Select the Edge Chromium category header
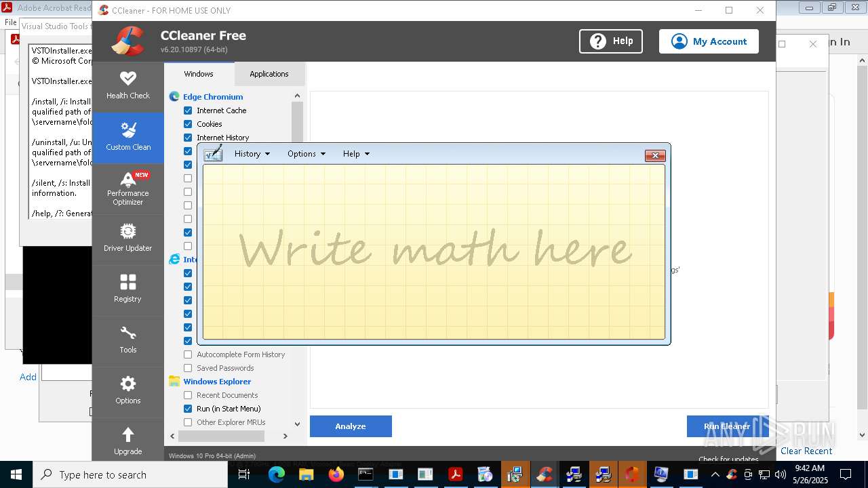The width and height of the screenshot is (868, 488). pyautogui.click(x=213, y=97)
